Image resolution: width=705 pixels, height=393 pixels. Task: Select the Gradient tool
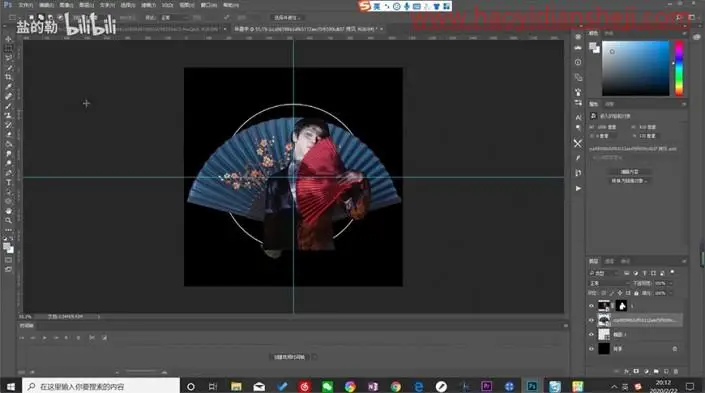point(8,144)
